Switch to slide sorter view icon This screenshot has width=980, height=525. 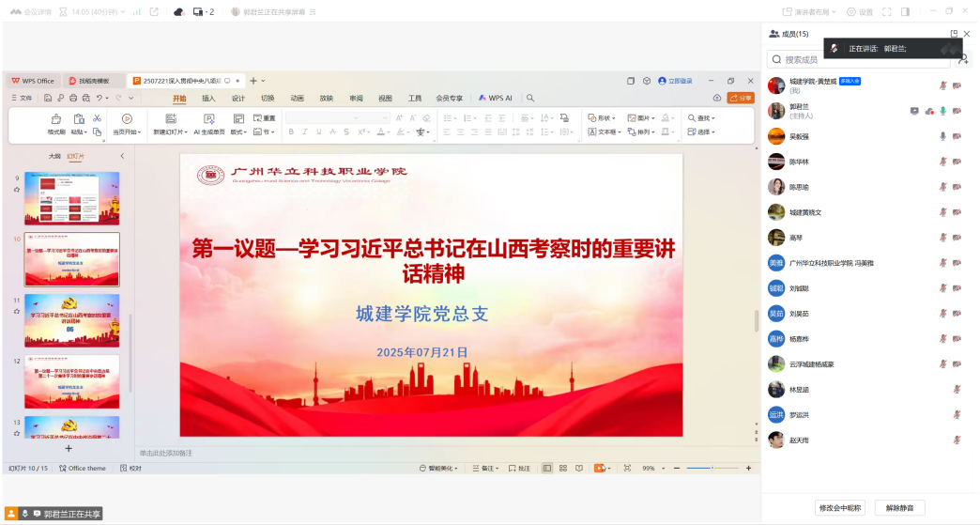click(x=562, y=468)
